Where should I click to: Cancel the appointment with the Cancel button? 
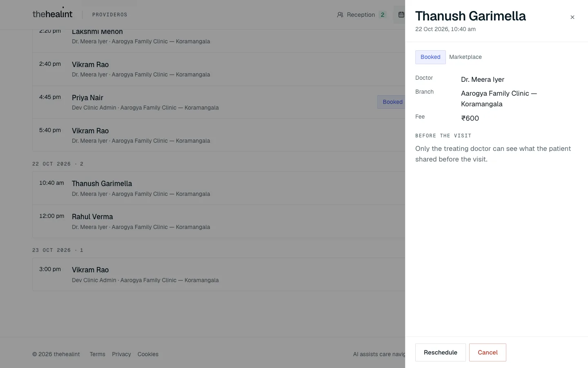tap(488, 352)
